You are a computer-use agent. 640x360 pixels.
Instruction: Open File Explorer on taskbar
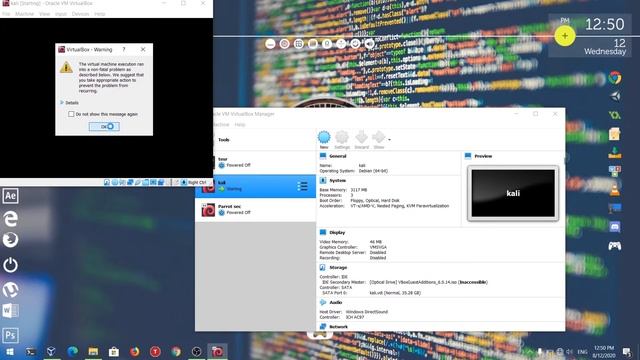click(x=93, y=351)
